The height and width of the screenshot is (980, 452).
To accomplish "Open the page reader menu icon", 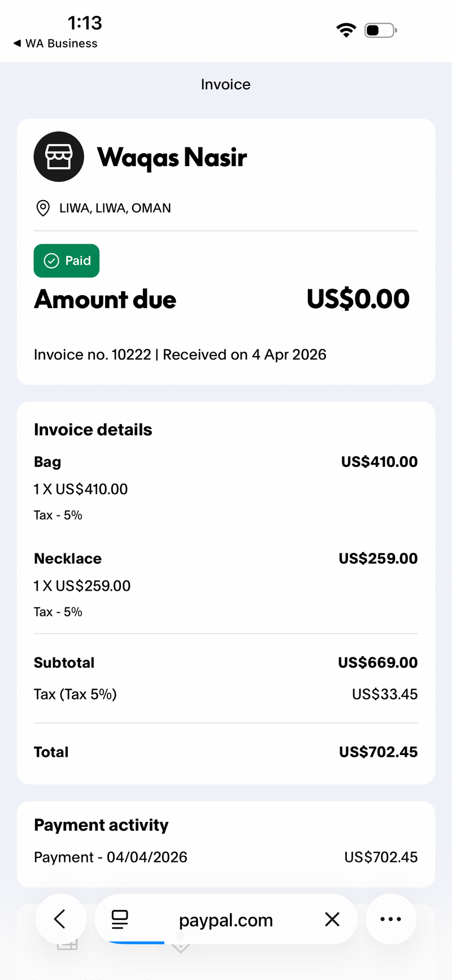I will coord(120,920).
